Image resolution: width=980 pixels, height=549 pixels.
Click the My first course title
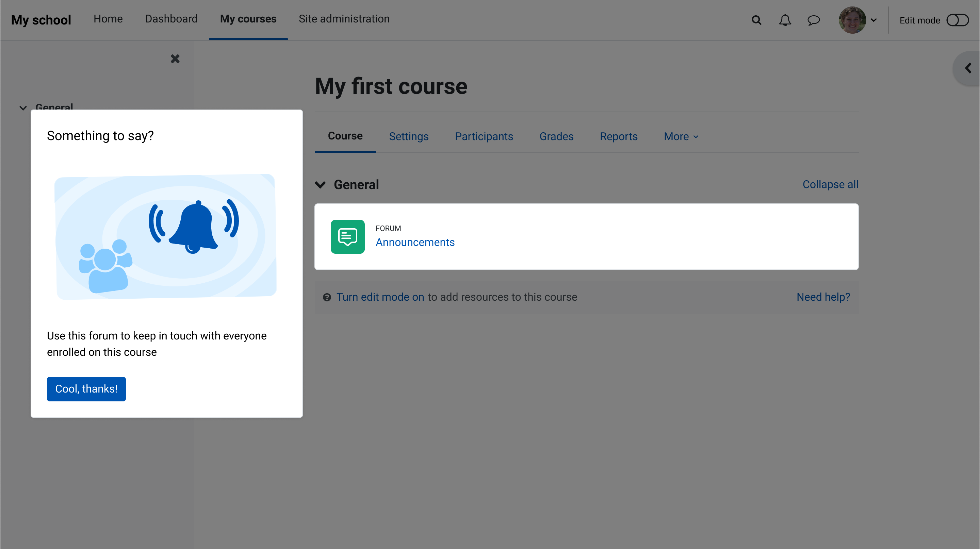[391, 86]
